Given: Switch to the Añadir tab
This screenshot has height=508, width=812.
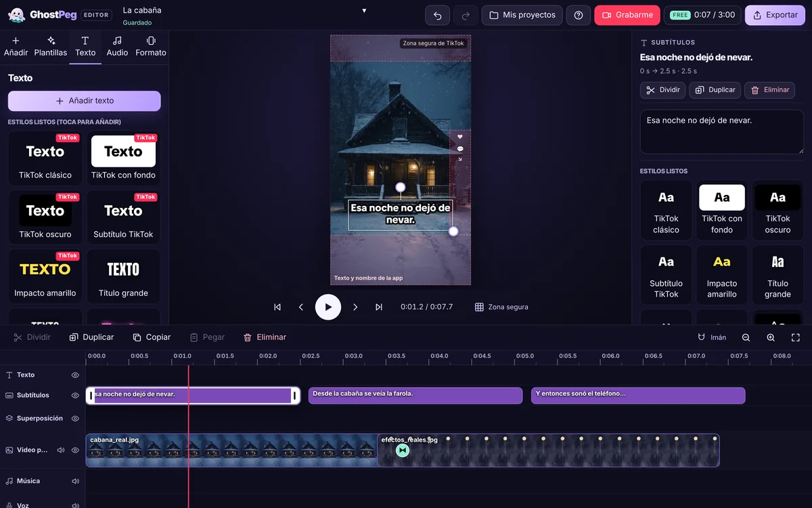Looking at the screenshot, I should click(16, 47).
